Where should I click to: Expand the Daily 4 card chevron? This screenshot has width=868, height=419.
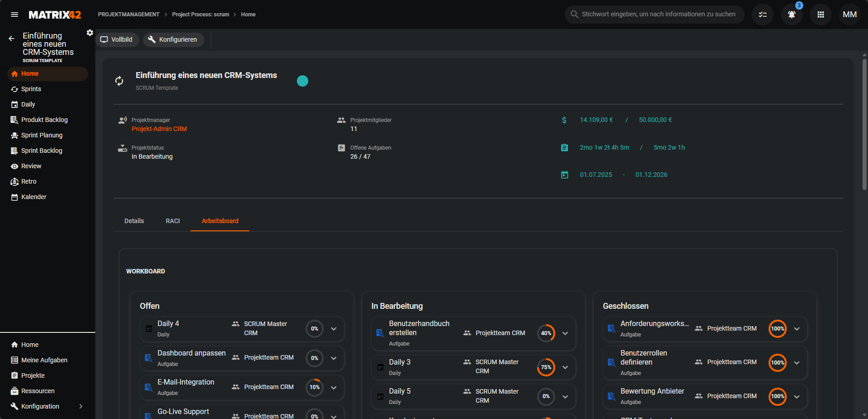click(334, 329)
